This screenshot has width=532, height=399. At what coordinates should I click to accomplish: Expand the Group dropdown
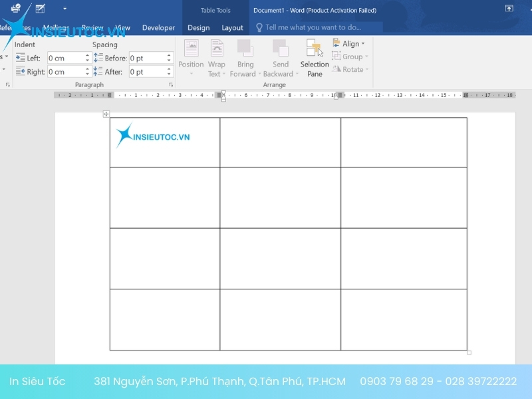pos(350,57)
